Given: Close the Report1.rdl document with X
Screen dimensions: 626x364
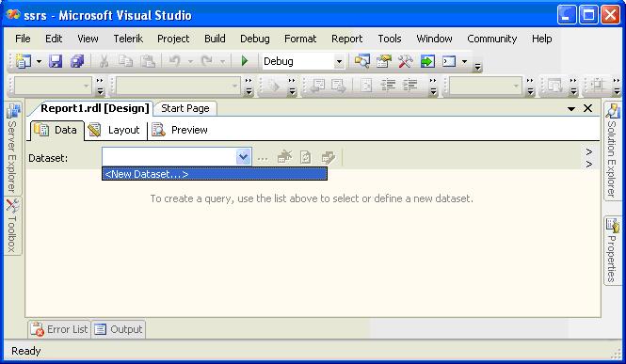Looking at the screenshot, I should pos(588,108).
